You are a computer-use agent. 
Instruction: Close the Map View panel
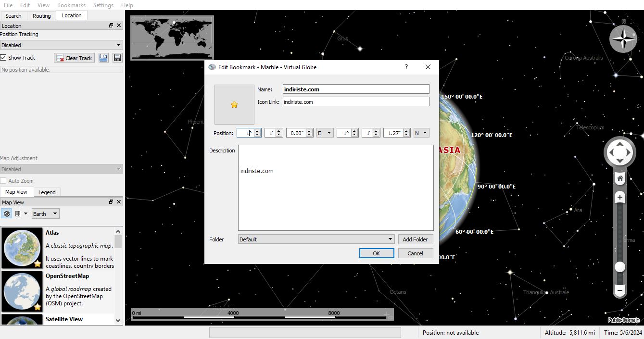pyautogui.click(x=119, y=202)
